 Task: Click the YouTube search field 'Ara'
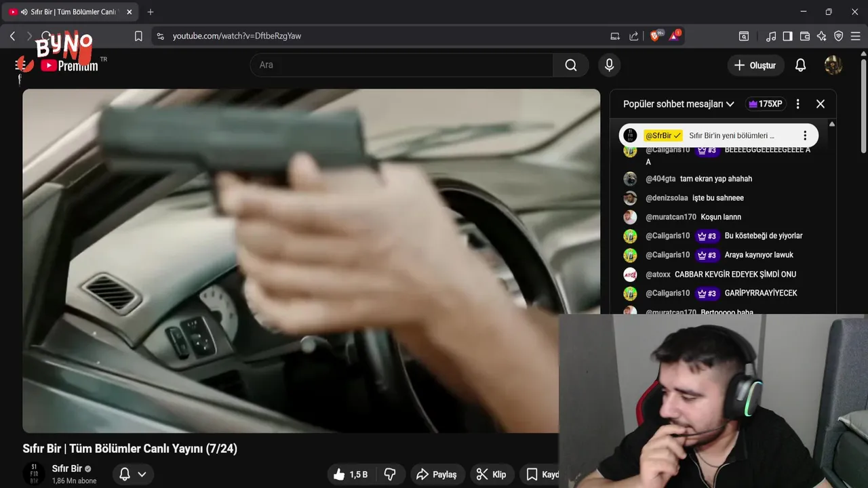(x=401, y=65)
